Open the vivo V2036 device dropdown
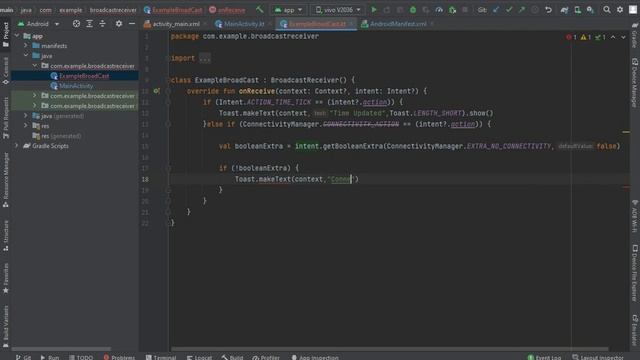 pos(338,10)
